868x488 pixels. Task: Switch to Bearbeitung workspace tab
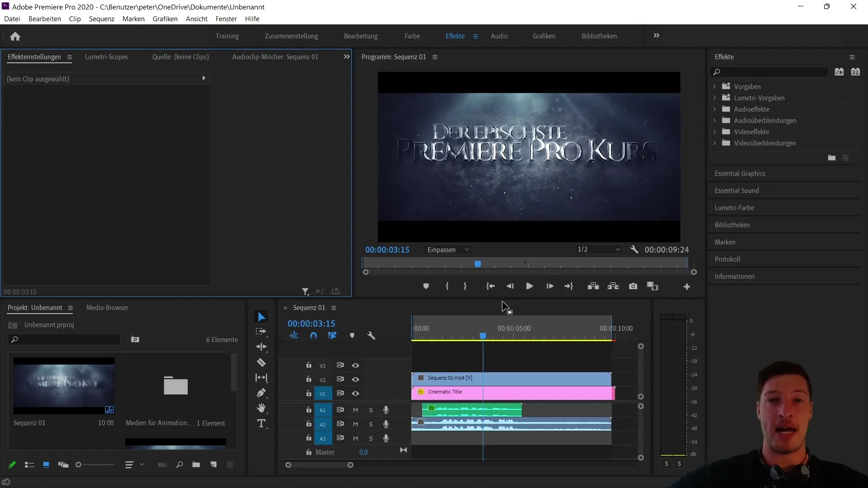click(x=361, y=36)
